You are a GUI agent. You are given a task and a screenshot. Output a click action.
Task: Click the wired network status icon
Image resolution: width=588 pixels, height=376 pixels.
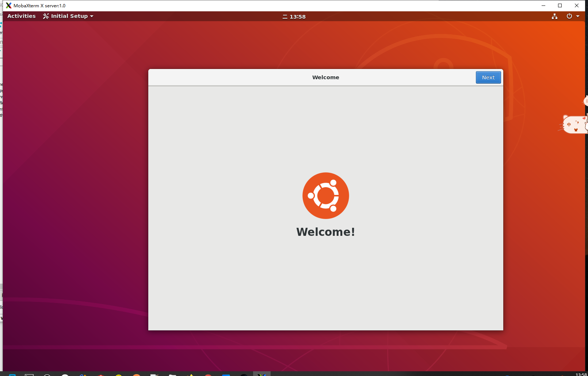pos(554,16)
